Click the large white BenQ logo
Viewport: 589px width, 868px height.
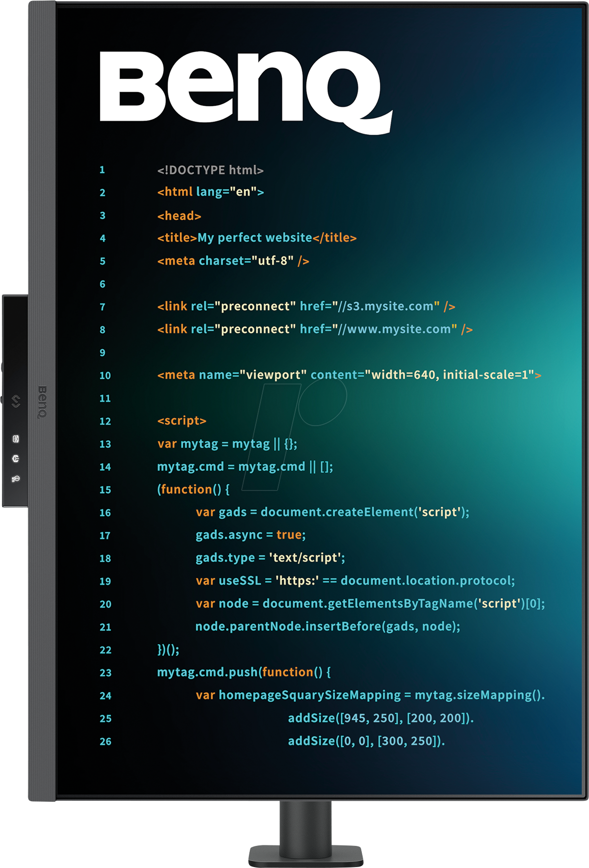245,91
